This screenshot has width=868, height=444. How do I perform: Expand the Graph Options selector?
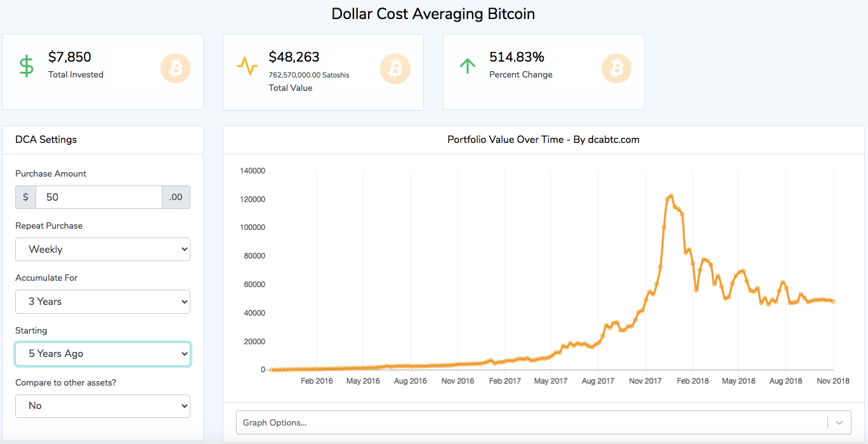pyautogui.click(x=533, y=422)
